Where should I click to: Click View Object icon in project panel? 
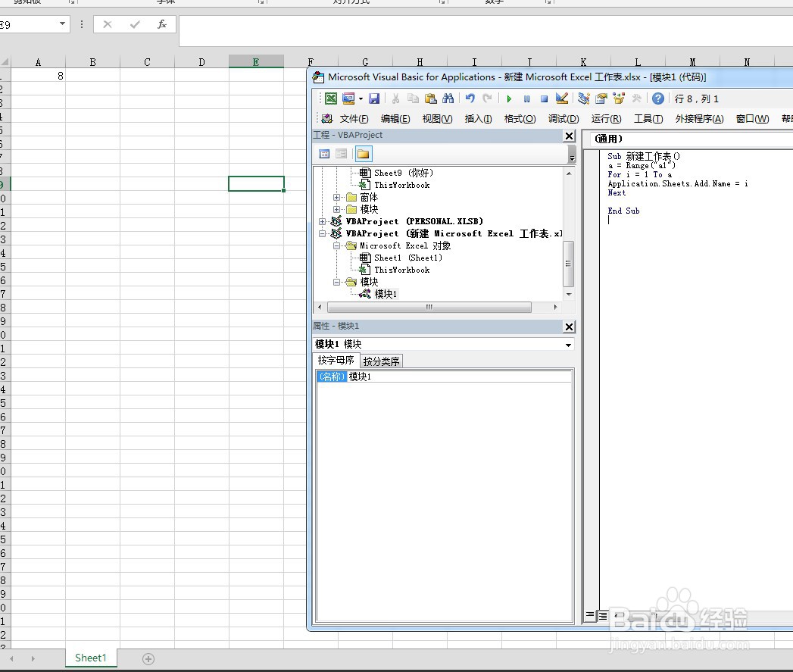click(x=342, y=154)
